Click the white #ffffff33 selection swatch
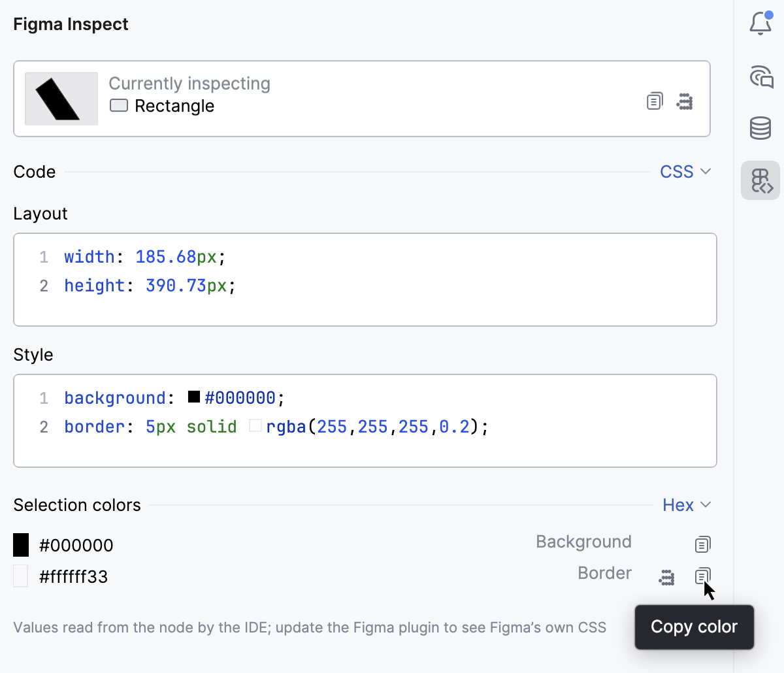The width and height of the screenshot is (784, 673). (21, 576)
